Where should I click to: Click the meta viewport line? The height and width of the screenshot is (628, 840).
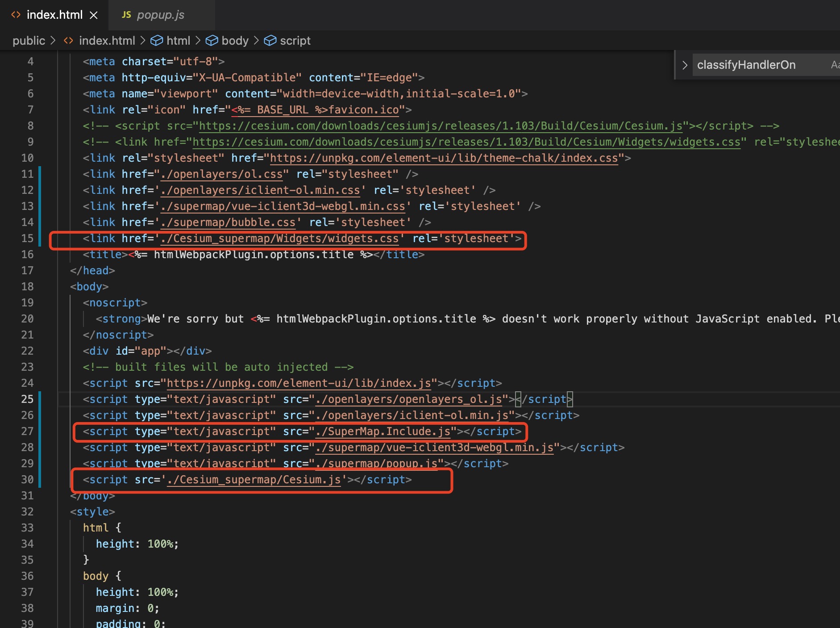pyautogui.click(x=305, y=94)
